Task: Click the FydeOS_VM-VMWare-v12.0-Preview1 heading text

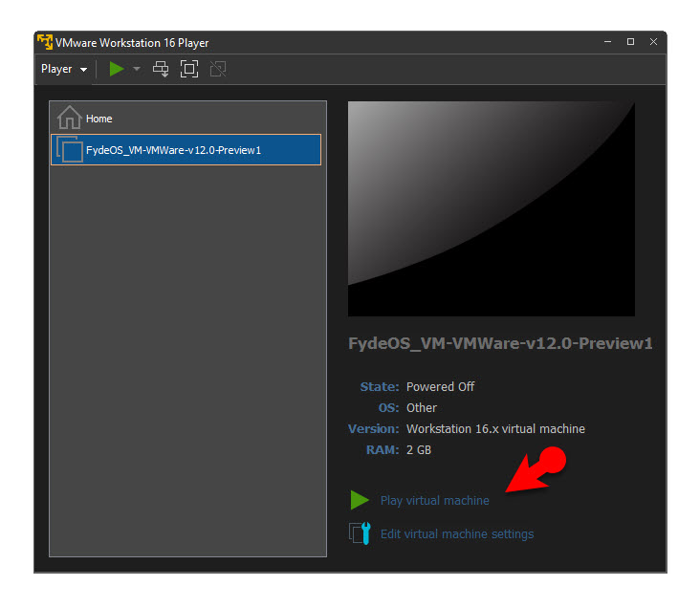Action: coord(500,343)
